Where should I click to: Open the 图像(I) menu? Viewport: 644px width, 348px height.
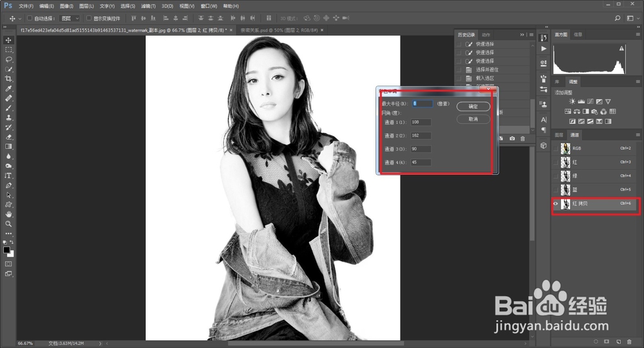tap(66, 6)
